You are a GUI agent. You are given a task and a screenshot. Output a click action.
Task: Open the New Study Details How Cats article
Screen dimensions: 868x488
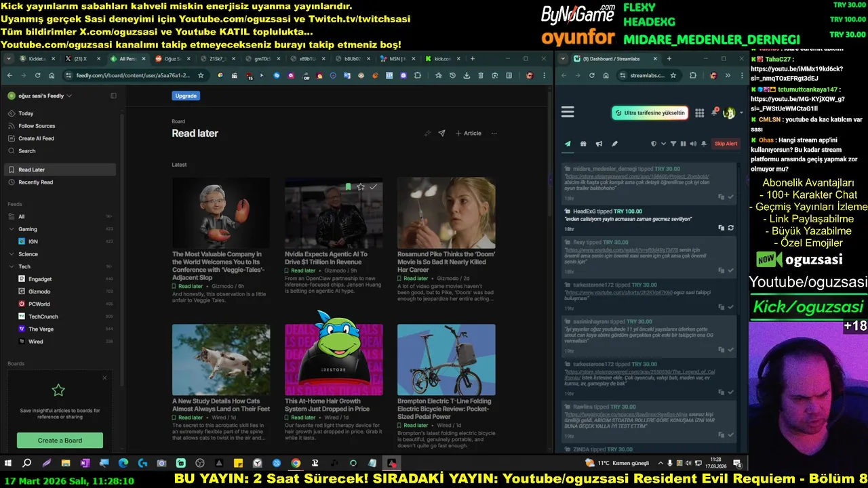pos(221,405)
